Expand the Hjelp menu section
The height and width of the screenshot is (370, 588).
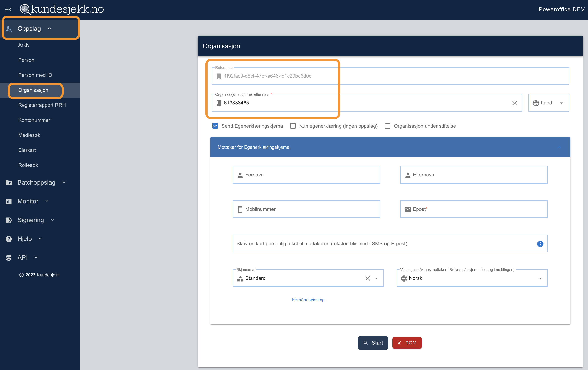40,239
